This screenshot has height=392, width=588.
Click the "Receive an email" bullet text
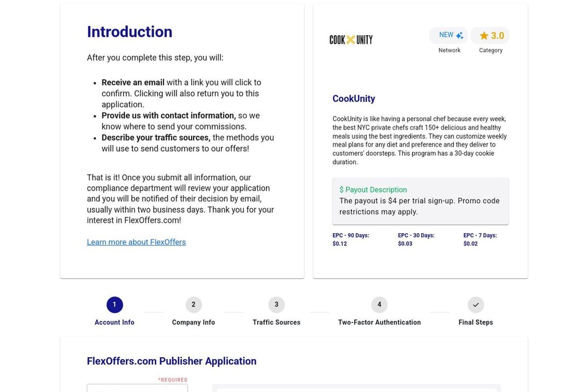coord(133,83)
